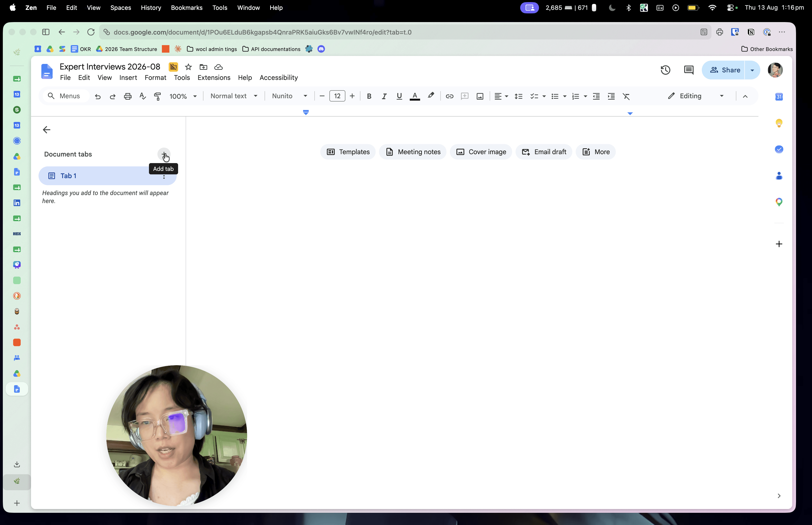Toggle the numbered list

tap(576, 97)
